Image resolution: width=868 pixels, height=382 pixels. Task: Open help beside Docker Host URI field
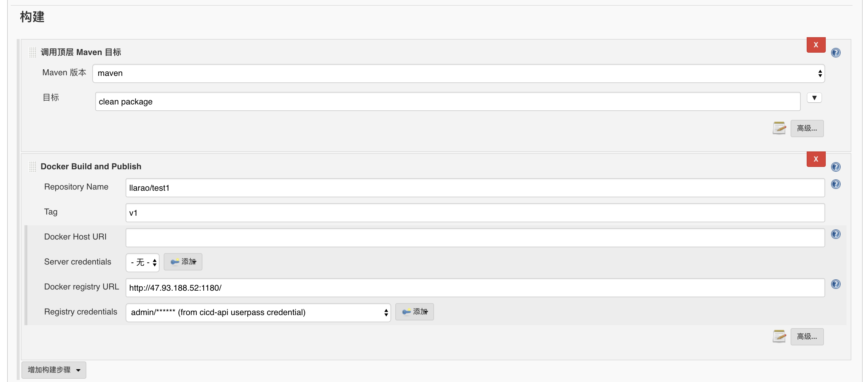836,234
